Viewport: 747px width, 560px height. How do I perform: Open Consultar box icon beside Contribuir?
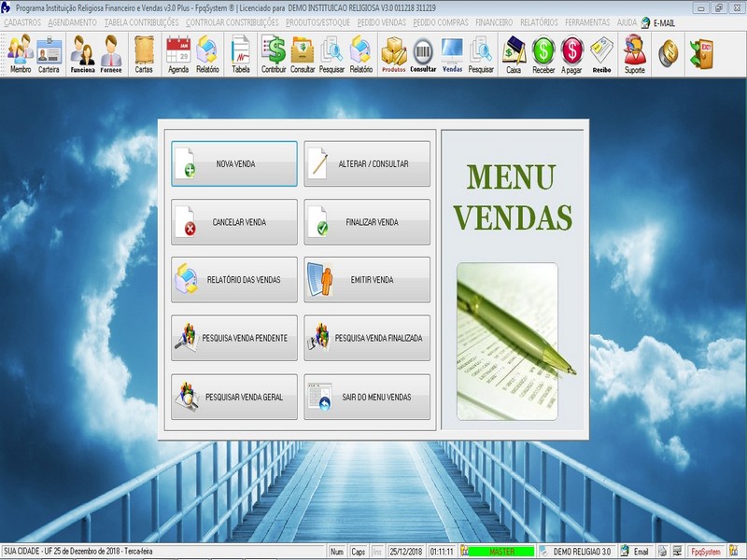[303, 54]
